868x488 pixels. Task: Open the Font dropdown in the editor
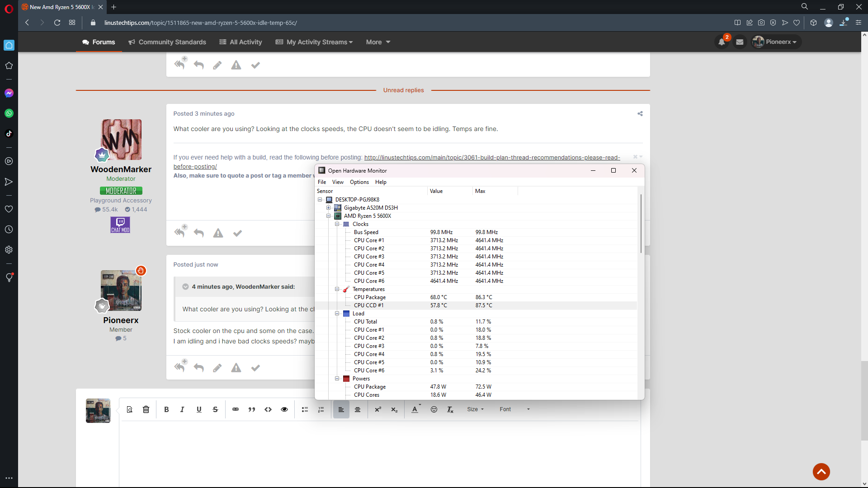(515, 409)
